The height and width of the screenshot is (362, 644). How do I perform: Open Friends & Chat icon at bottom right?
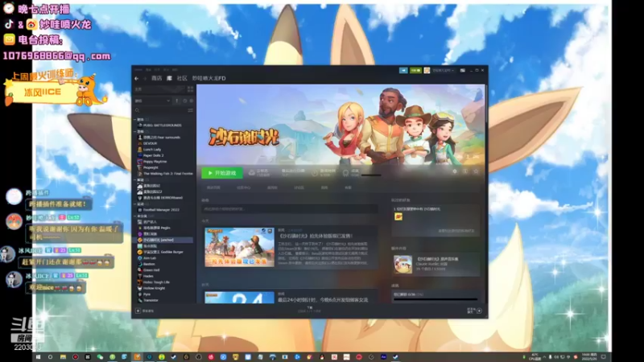click(x=479, y=311)
